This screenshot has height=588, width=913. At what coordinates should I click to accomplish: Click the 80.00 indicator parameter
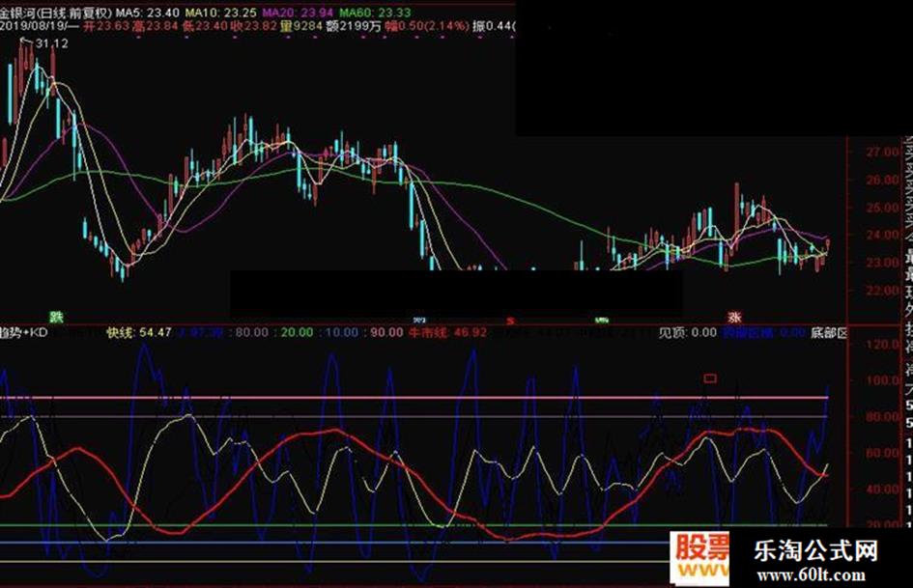point(252,332)
